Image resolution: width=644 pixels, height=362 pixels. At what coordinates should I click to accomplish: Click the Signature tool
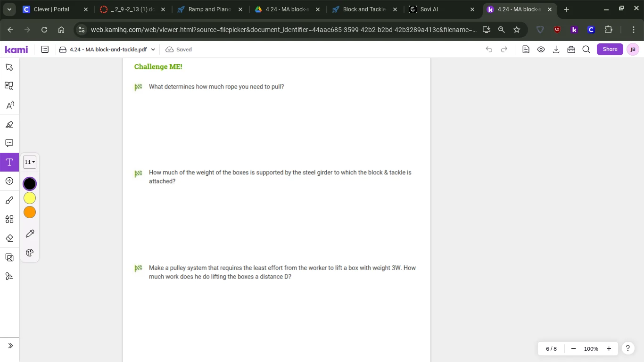click(9, 276)
